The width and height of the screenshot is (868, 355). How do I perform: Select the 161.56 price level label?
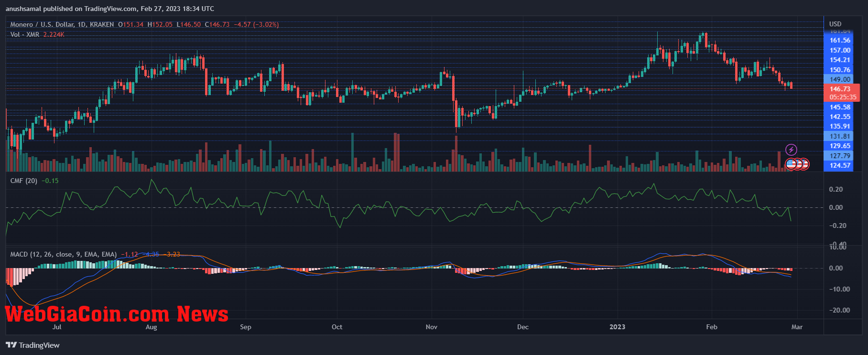point(840,40)
